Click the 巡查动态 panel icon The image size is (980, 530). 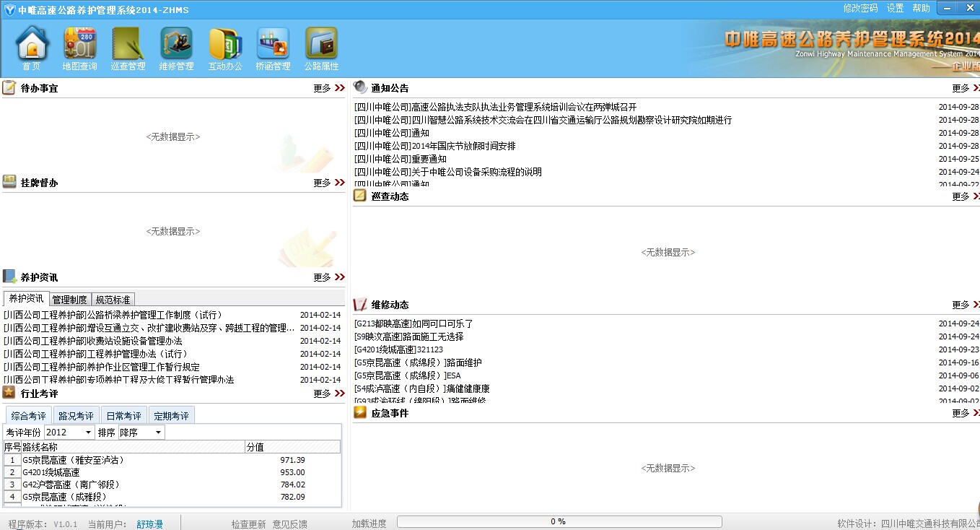click(x=359, y=196)
